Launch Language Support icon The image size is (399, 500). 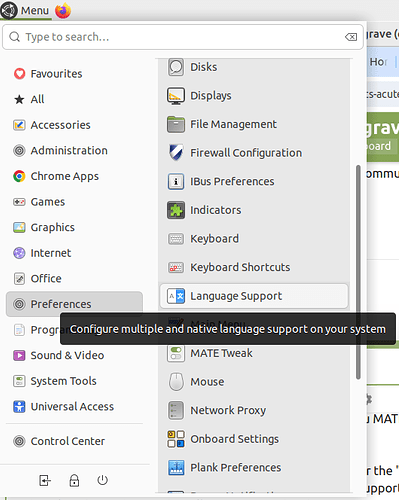click(176, 296)
